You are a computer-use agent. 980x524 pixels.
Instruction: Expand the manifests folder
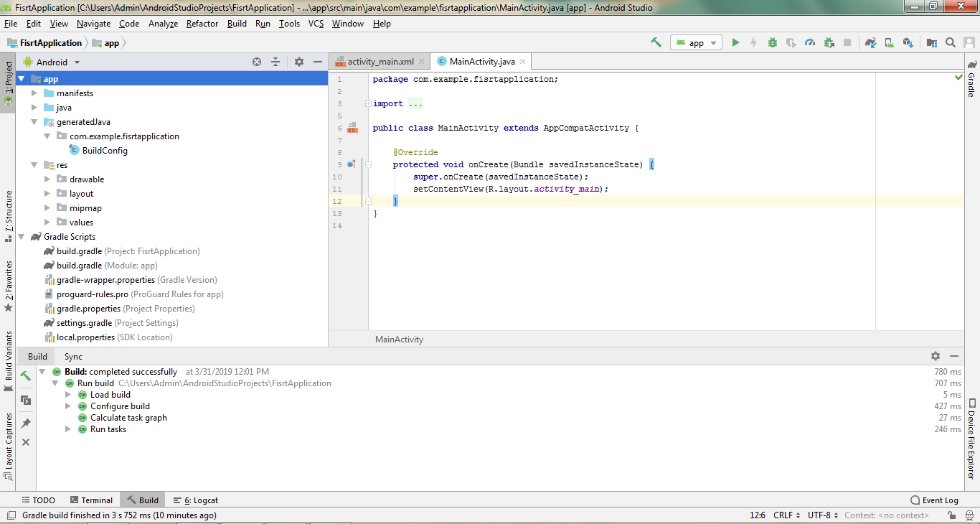pyautogui.click(x=34, y=93)
